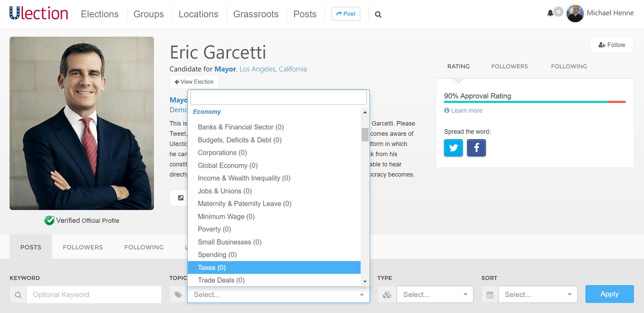Open the Elections menu item
This screenshot has width=644, height=313.
click(x=100, y=14)
